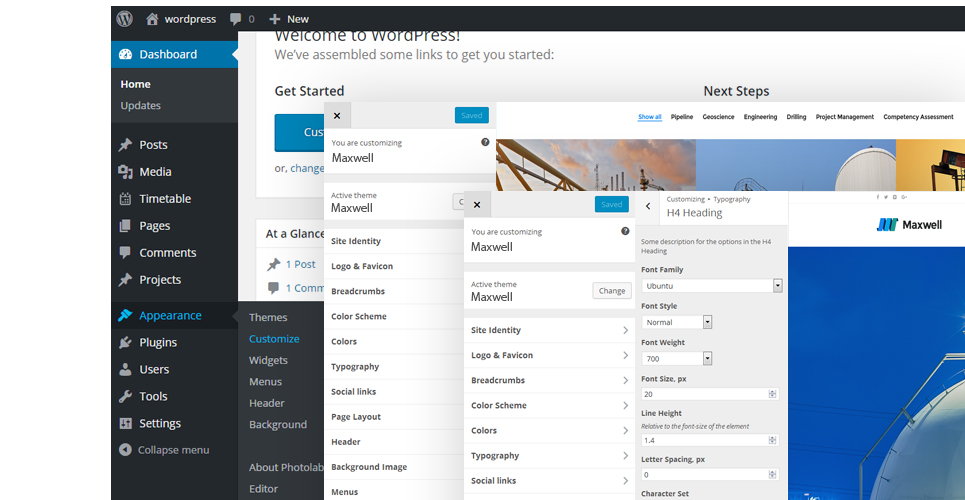Select Show all portfolio filter
This screenshot has width=965, height=500.
click(x=650, y=117)
